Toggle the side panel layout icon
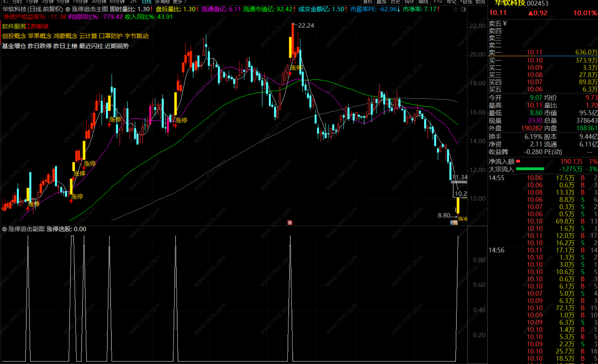Screen dimensions: 598x364 pos(463,9)
